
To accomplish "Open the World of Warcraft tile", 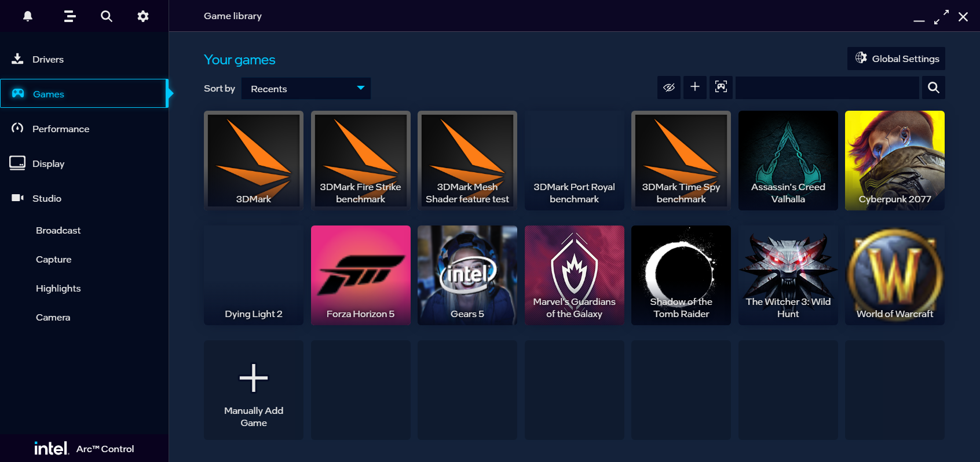I will click(x=895, y=275).
